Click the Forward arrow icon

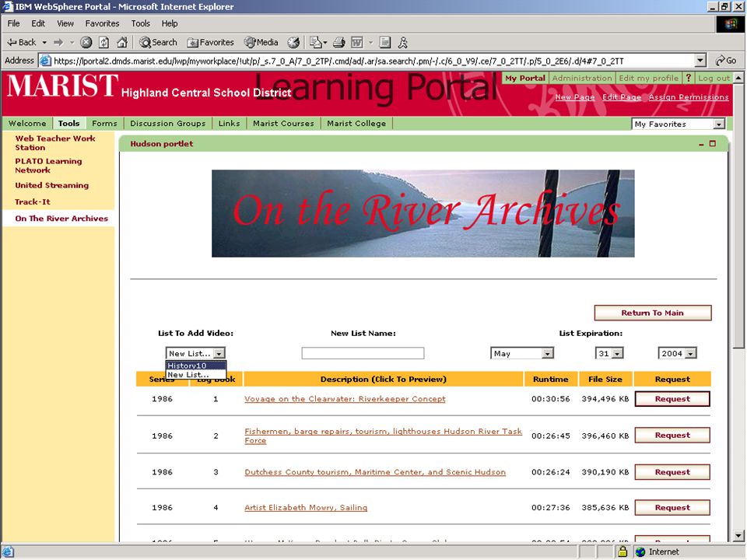pyautogui.click(x=58, y=42)
